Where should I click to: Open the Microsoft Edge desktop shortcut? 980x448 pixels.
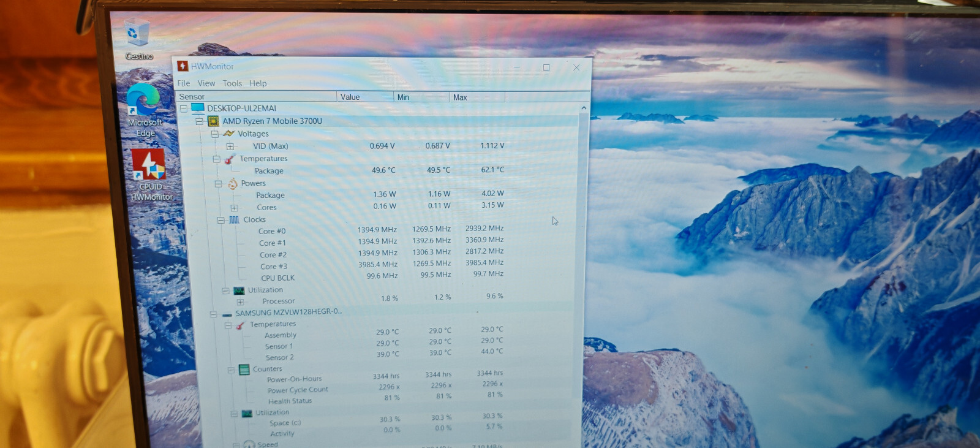coord(145,110)
